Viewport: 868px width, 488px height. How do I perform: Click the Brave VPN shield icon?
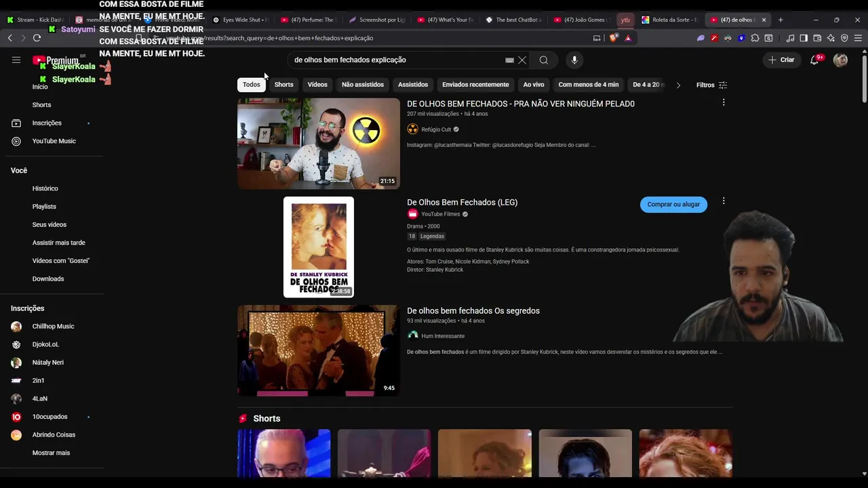coord(844,38)
